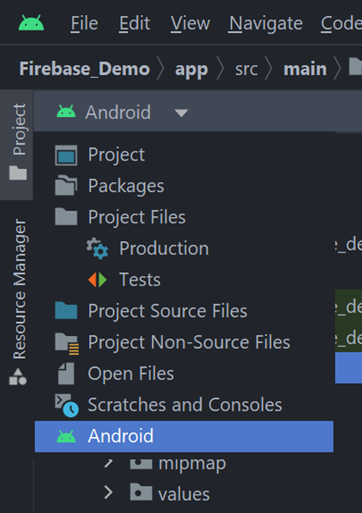362x513 pixels.
Task: Open the File menu
Action: pyautogui.click(x=84, y=24)
